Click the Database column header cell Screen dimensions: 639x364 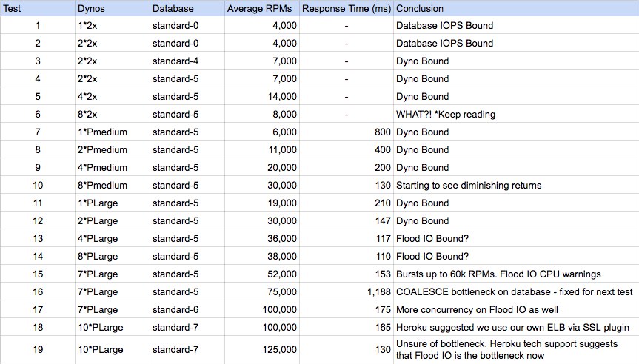tap(187, 8)
